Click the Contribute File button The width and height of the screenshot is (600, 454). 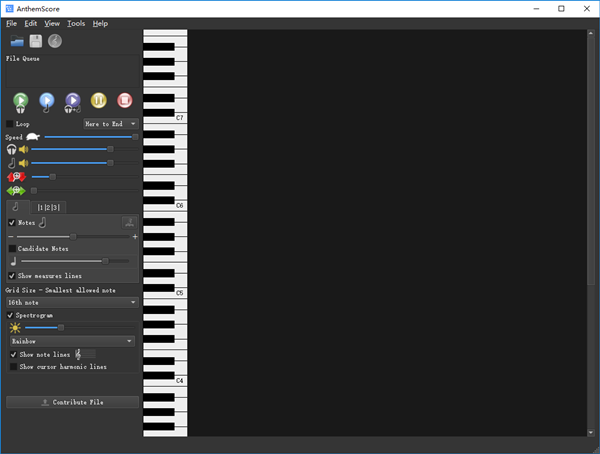(x=71, y=402)
